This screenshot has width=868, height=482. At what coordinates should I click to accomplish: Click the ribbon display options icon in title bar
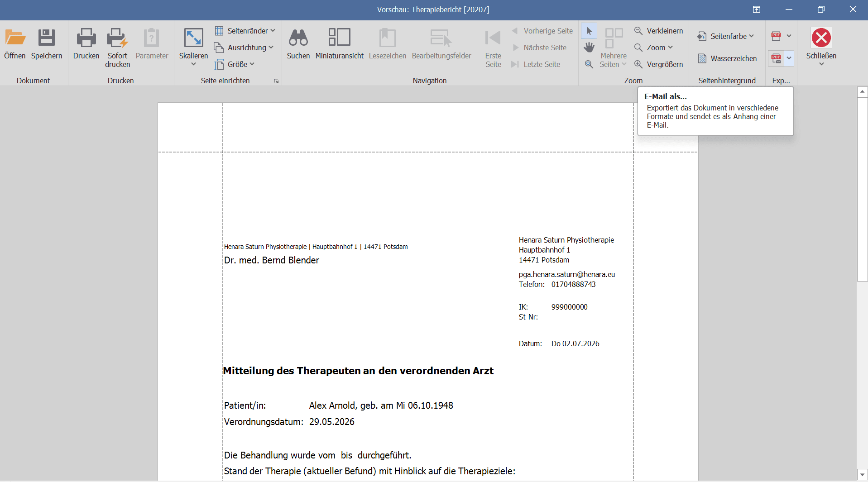coord(757,9)
